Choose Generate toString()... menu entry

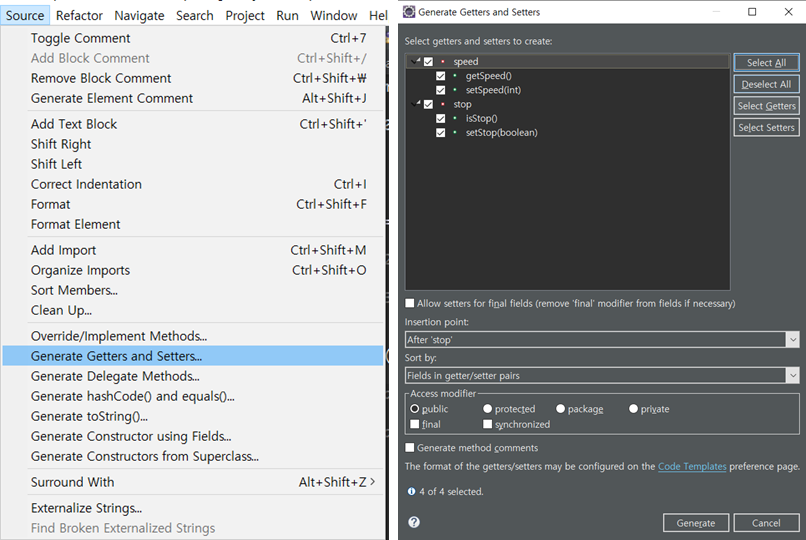(193, 416)
